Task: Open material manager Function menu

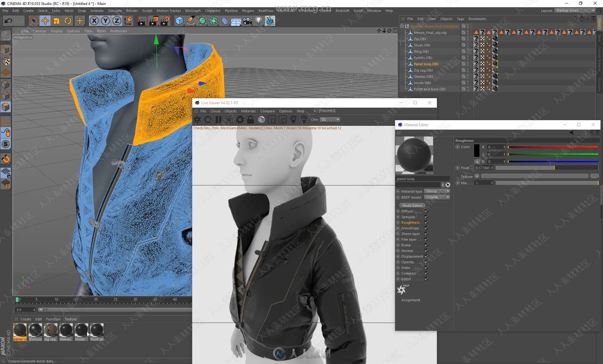Action: [x=53, y=319]
